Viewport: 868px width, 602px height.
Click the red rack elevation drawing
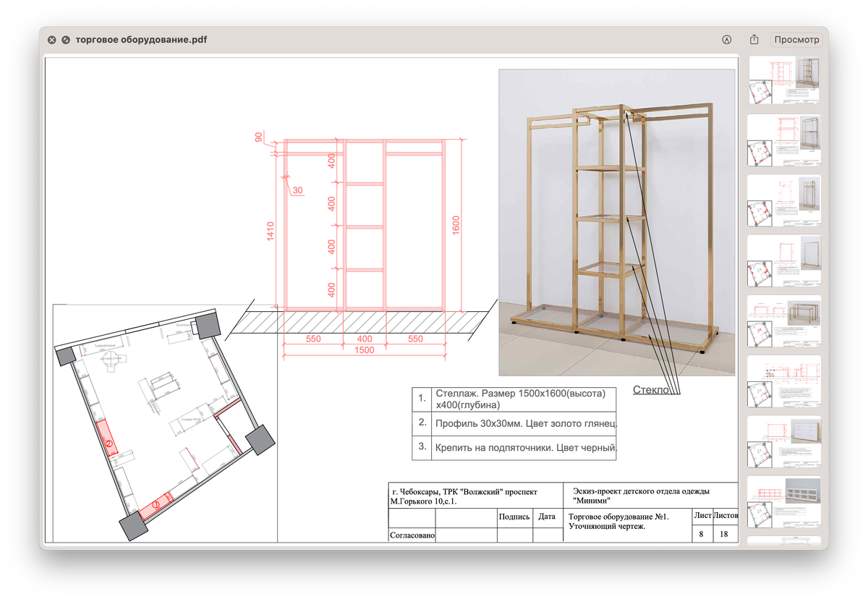[364, 224]
